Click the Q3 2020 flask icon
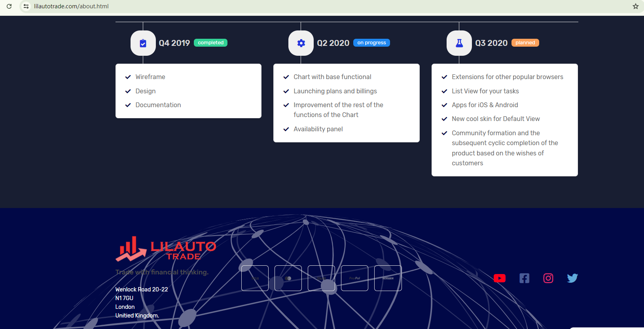Image resolution: width=644 pixels, height=329 pixels. [x=459, y=43]
